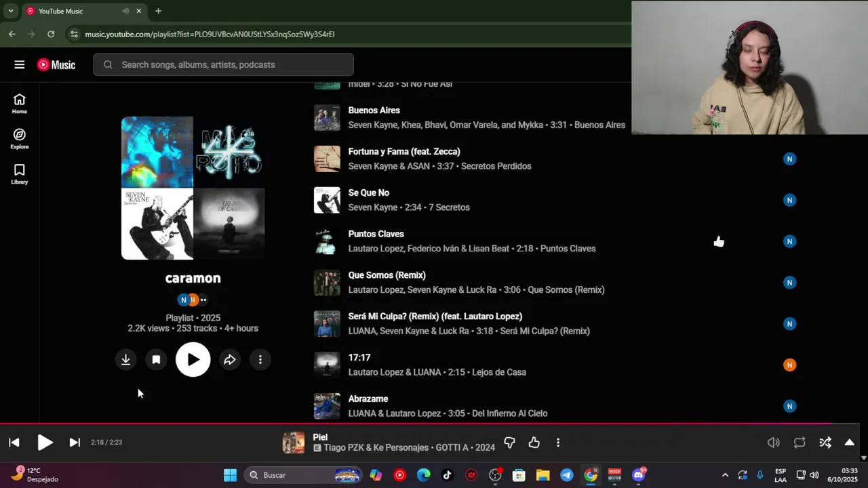Image resolution: width=868 pixels, height=488 pixels.
Task: Click the YouTube Music logo
Action: [x=56, y=64]
